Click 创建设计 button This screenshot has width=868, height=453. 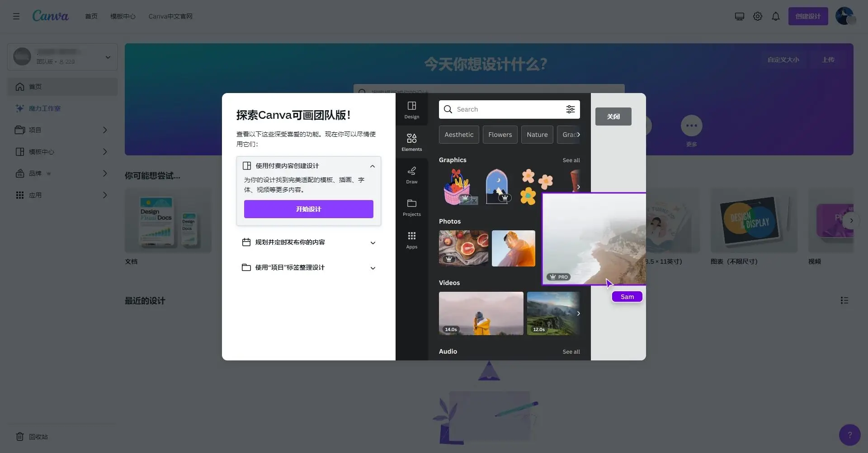point(808,16)
